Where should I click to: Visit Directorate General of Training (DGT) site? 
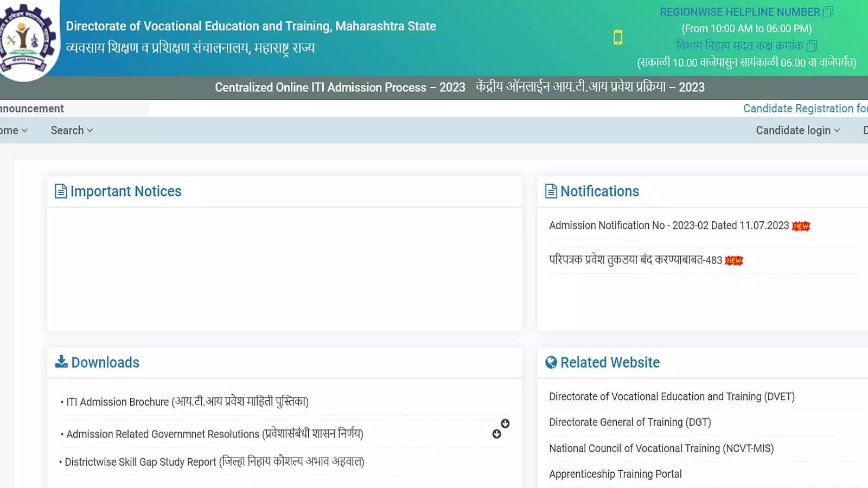[x=629, y=422]
